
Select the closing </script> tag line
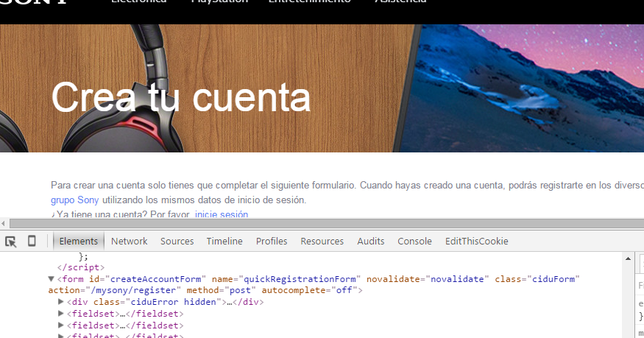click(x=81, y=267)
